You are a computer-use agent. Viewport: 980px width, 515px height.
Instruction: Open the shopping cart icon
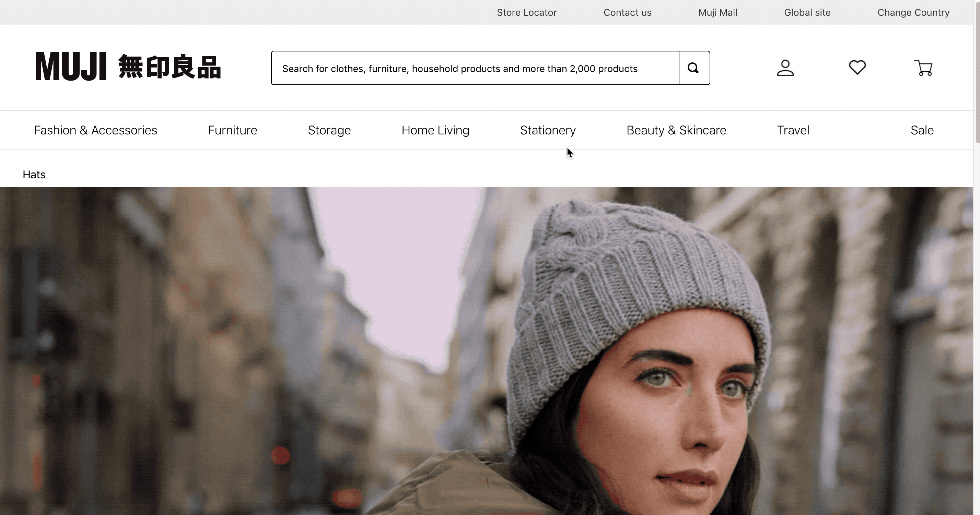point(923,68)
